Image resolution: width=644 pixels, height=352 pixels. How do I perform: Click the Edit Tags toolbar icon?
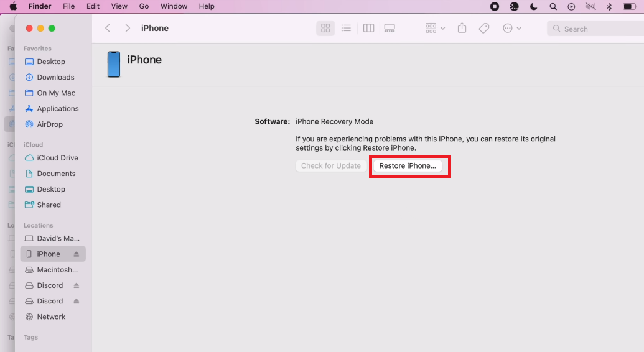coord(484,28)
